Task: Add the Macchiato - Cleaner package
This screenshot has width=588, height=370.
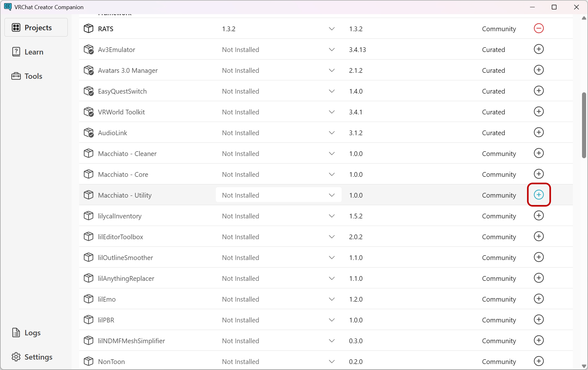Action: [x=539, y=153]
